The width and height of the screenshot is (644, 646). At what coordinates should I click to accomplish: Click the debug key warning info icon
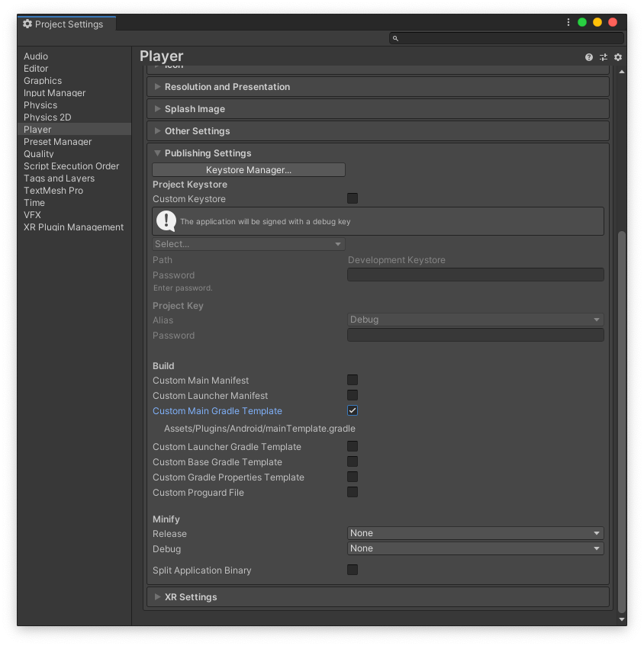pyautogui.click(x=166, y=221)
